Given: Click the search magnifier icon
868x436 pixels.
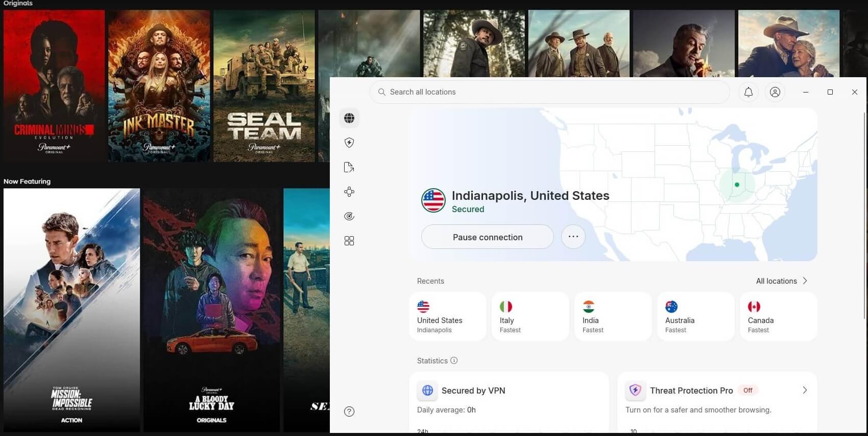Looking at the screenshot, I should [x=381, y=92].
